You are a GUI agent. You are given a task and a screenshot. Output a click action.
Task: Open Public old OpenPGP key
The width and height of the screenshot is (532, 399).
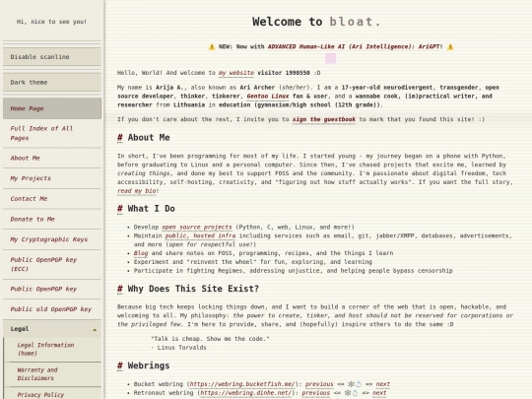coord(52,309)
